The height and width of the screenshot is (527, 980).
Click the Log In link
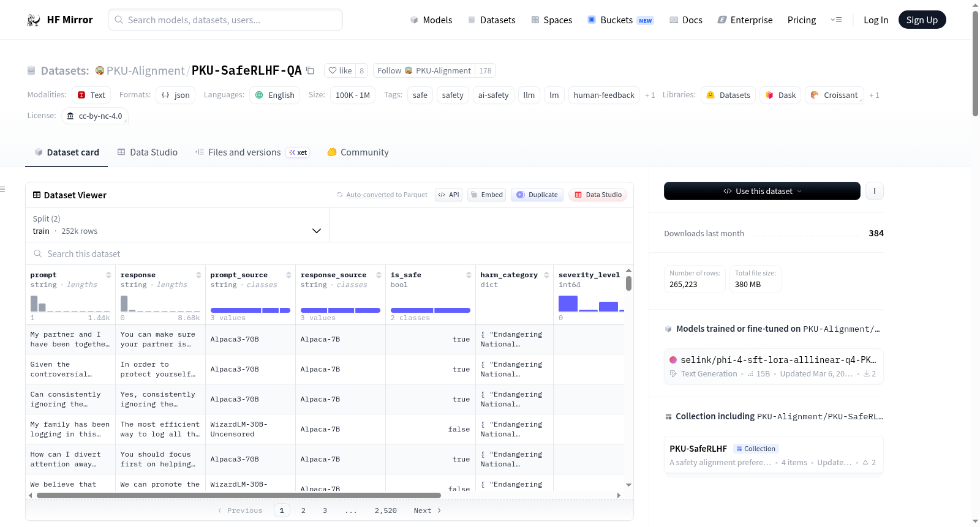[x=876, y=20]
